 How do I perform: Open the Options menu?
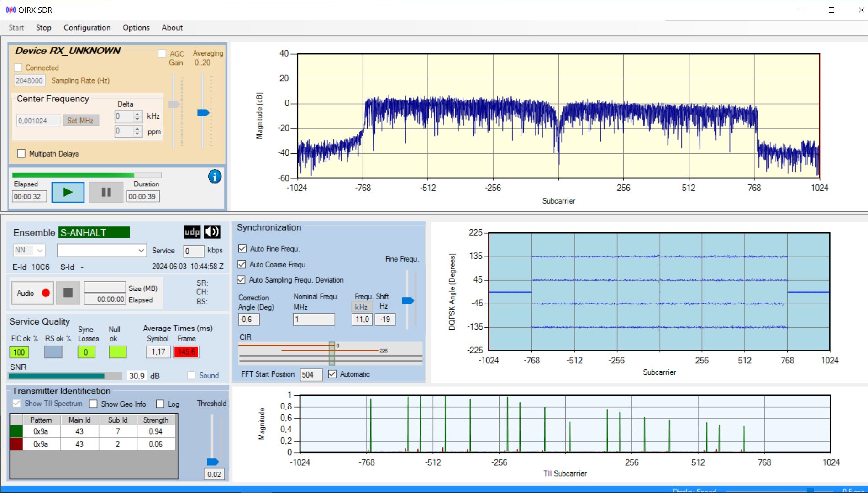click(136, 27)
